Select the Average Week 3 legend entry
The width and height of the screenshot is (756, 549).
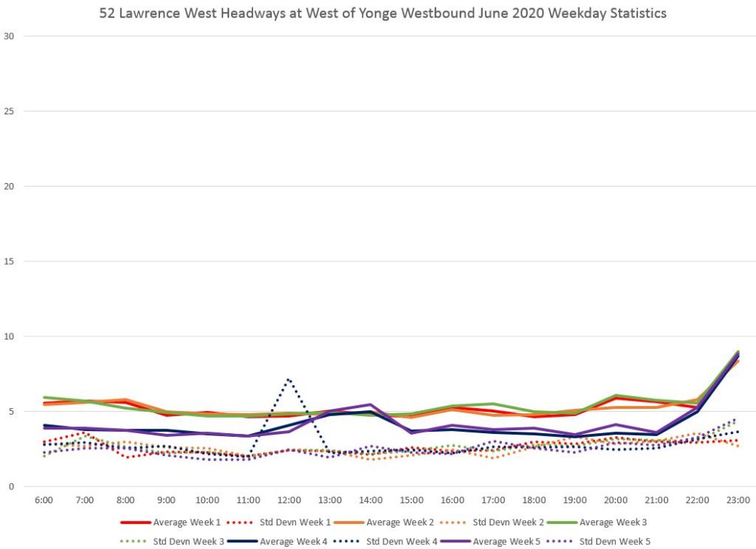tap(614, 522)
